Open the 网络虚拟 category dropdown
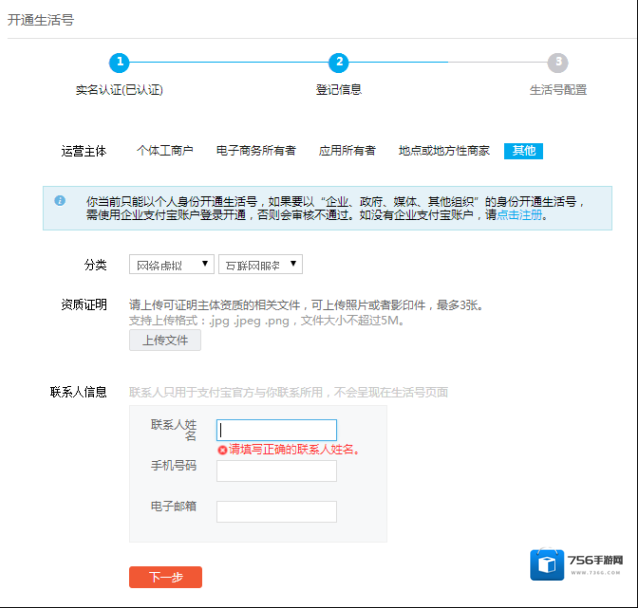This screenshot has height=608, width=638. (172, 265)
